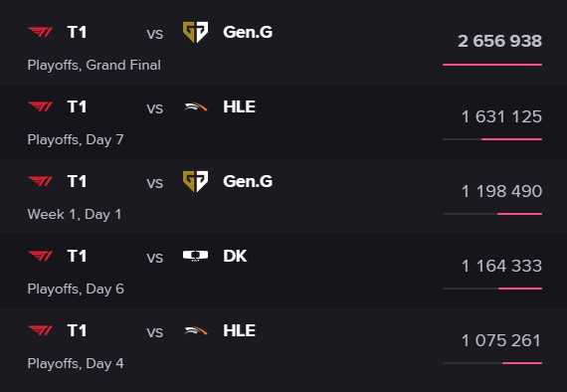Click the 1 631 125 viewers count
The image size is (567, 392).
pyautogui.click(x=502, y=116)
